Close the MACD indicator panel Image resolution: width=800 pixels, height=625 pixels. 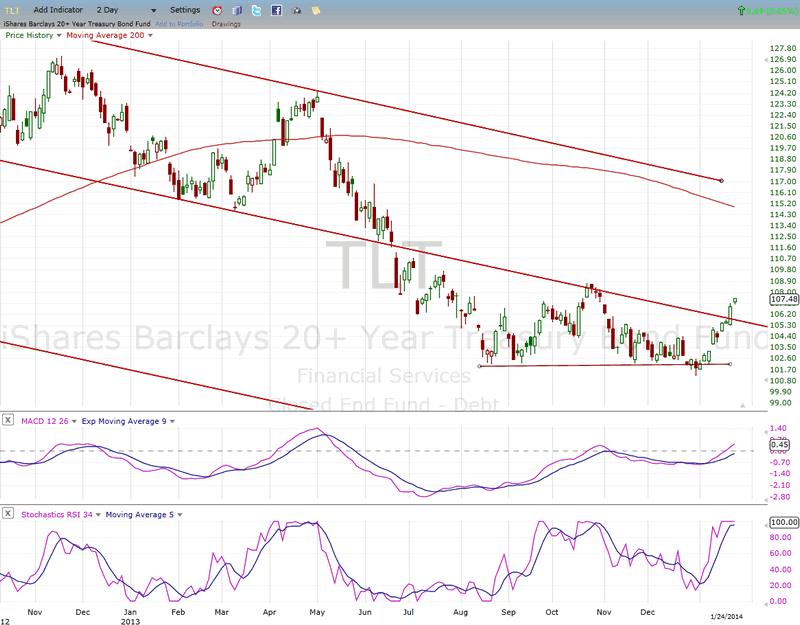pos(6,421)
